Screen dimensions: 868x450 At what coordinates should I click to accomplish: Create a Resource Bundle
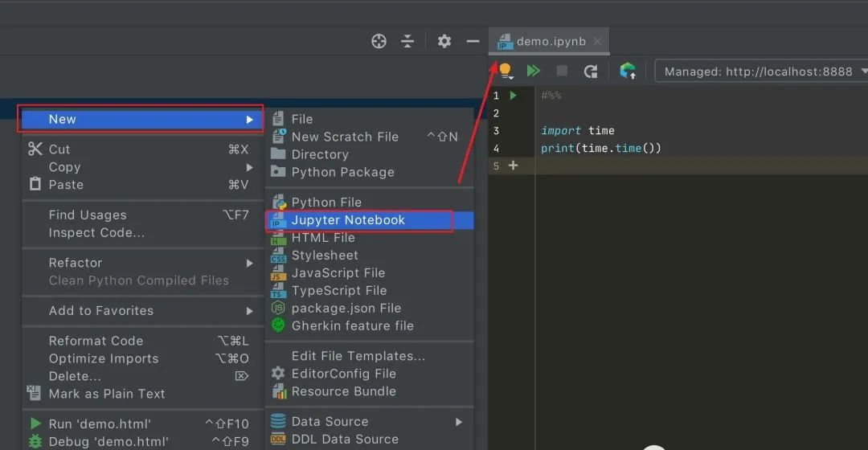coord(369,391)
